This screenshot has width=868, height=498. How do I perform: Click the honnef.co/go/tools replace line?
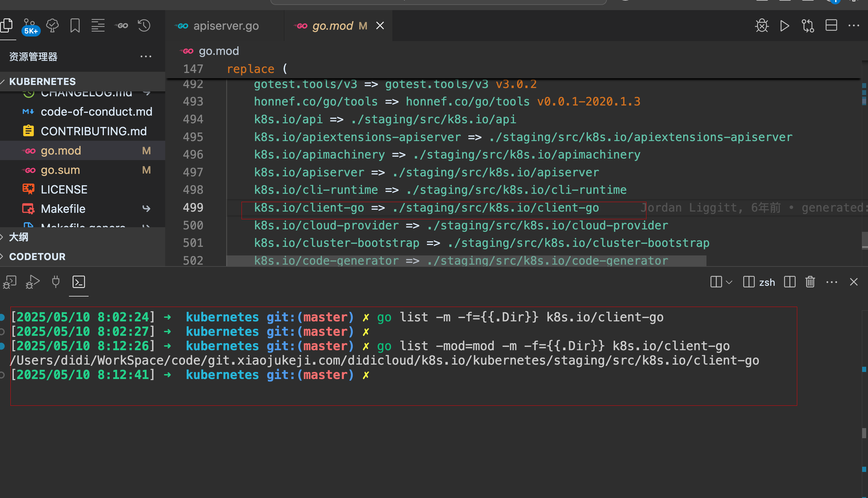coord(447,102)
